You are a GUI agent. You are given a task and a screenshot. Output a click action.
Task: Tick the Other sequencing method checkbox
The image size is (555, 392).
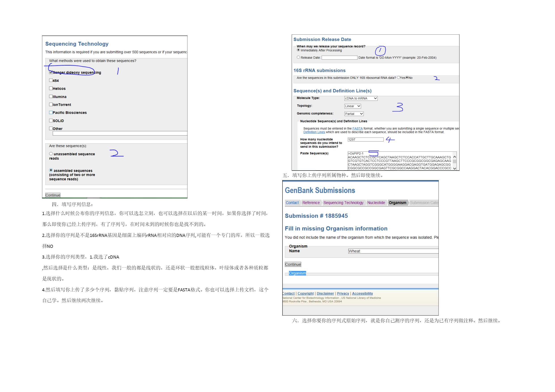click(51, 129)
